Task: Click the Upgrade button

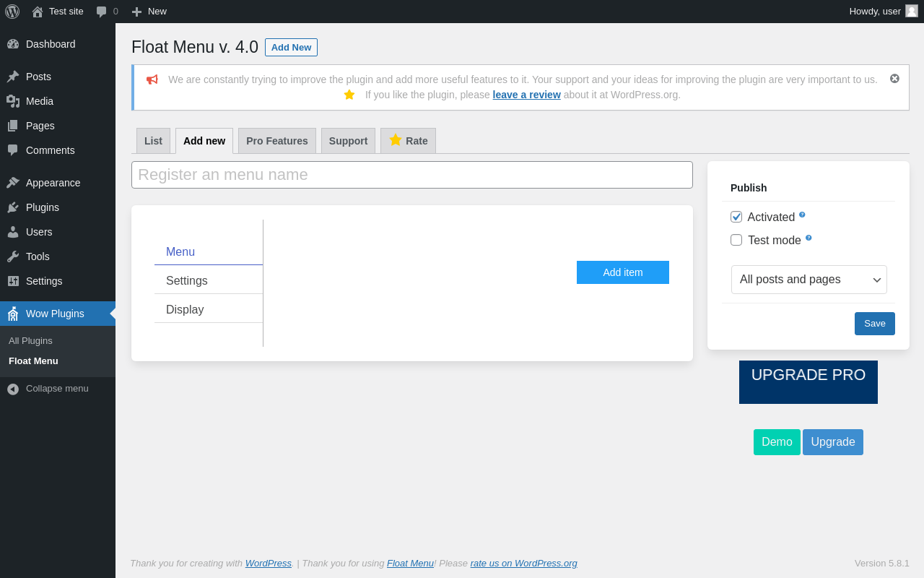Action: click(833, 442)
